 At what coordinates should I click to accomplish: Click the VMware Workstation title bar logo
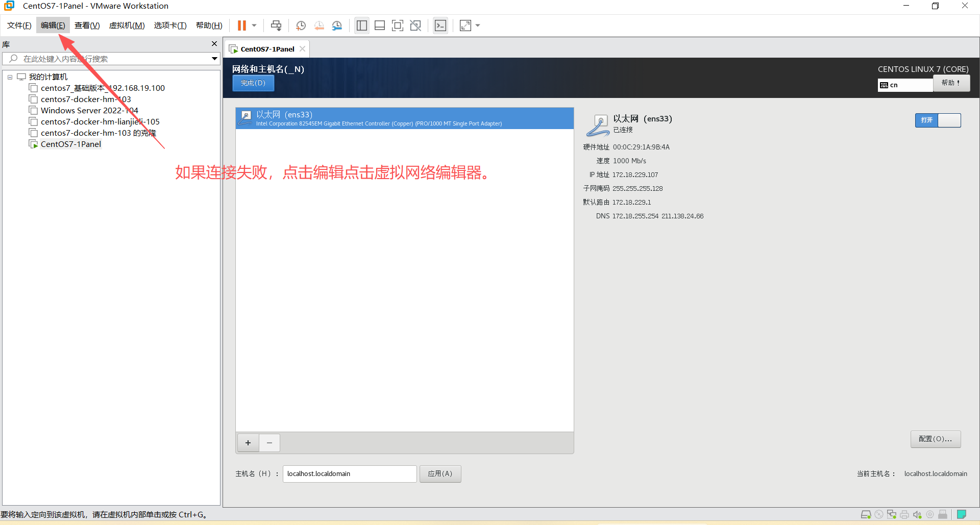click(x=9, y=6)
